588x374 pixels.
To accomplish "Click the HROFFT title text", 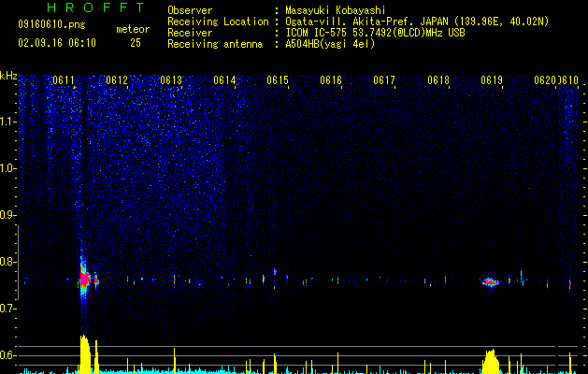I will click(x=96, y=7).
